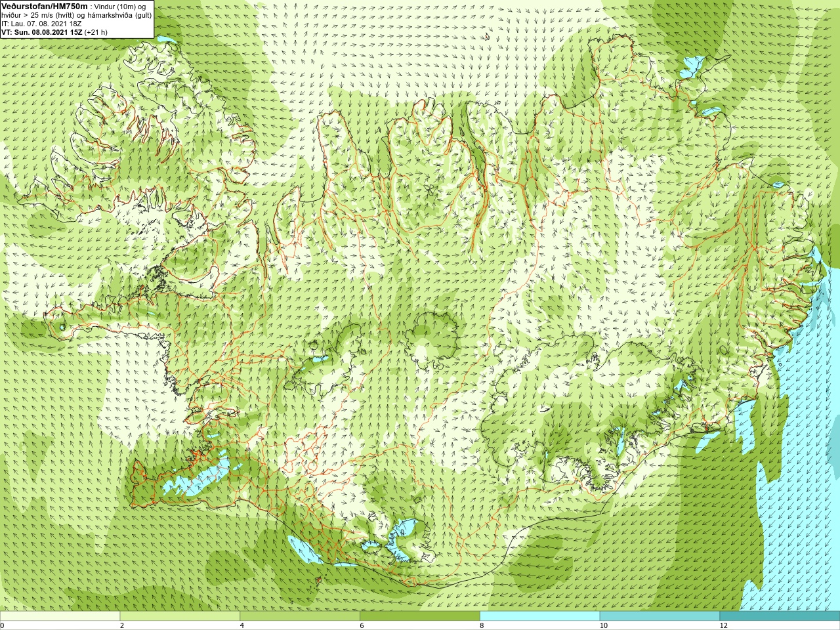The width and height of the screenshot is (840, 630).
Task: Click the 8–10 m/s light cyan legend swatch
Action: click(539, 616)
